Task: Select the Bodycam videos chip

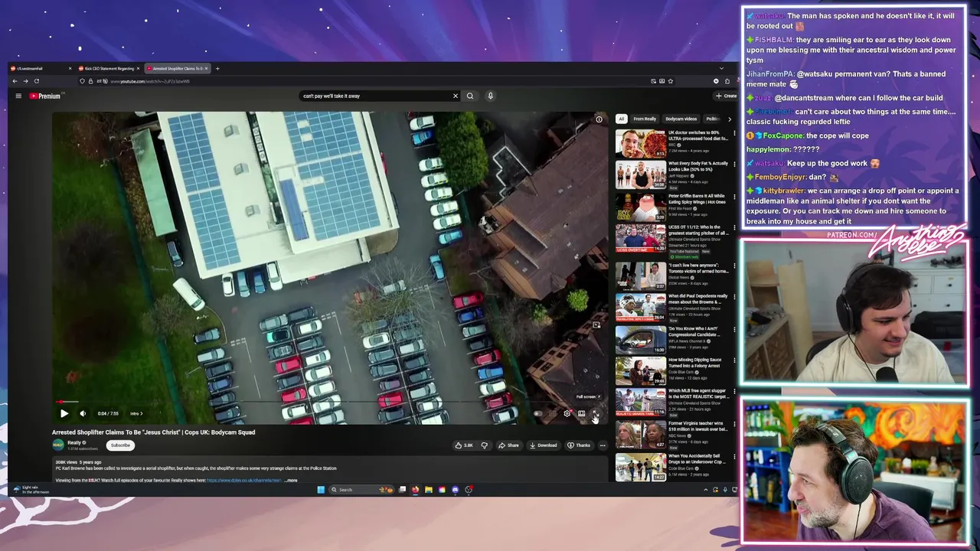Action: [x=681, y=119]
